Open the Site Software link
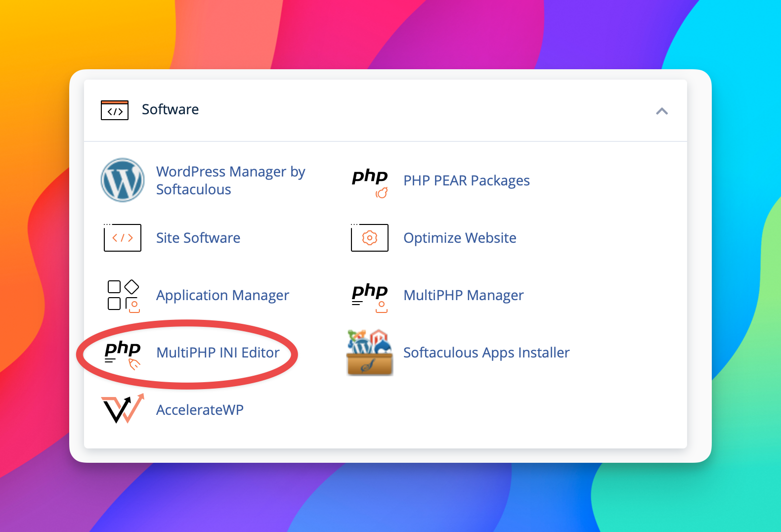The height and width of the screenshot is (532, 781). pos(198,238)
